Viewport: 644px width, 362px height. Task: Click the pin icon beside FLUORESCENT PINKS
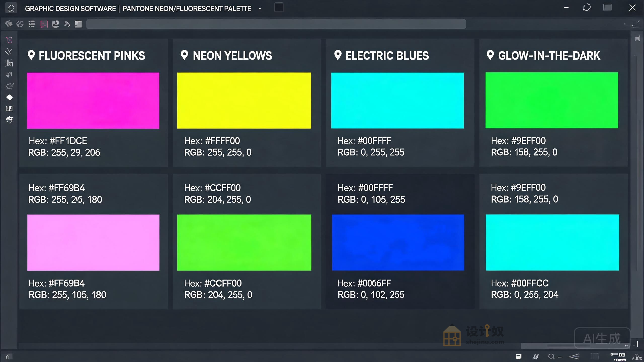31,55
